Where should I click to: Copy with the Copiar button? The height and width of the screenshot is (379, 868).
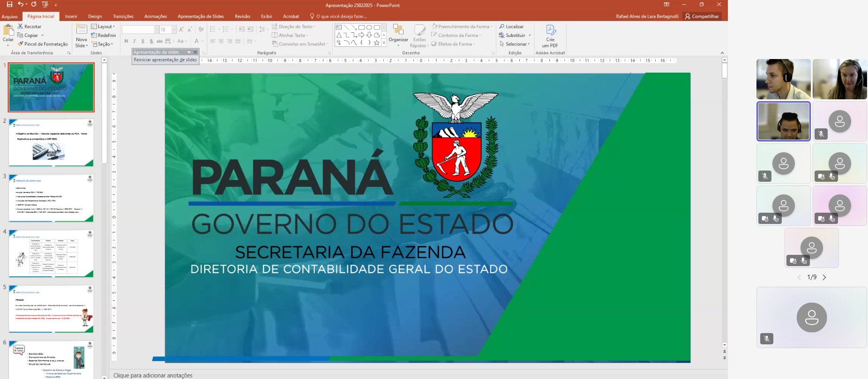pos(28,35)
